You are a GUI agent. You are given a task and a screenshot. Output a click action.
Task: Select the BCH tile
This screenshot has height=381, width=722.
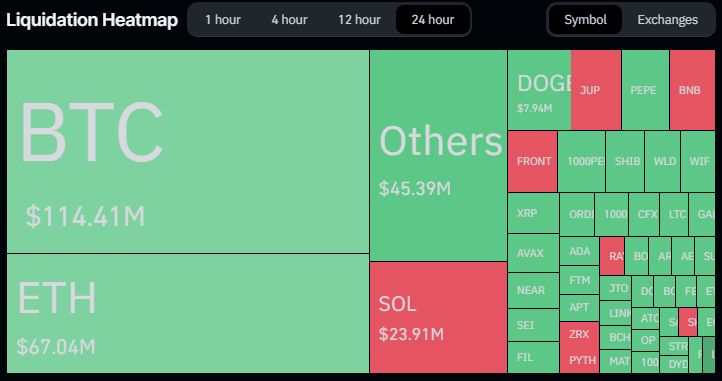[x=616, y=337]
